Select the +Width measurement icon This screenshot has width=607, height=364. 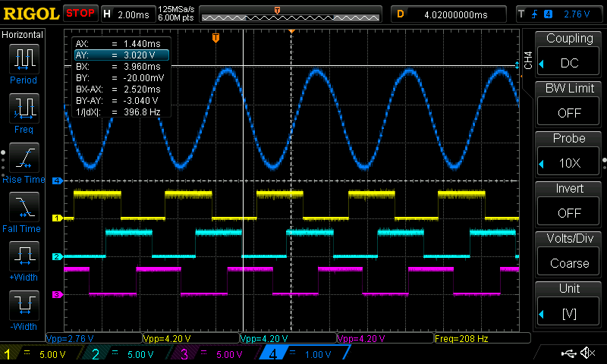pos(24,256)
